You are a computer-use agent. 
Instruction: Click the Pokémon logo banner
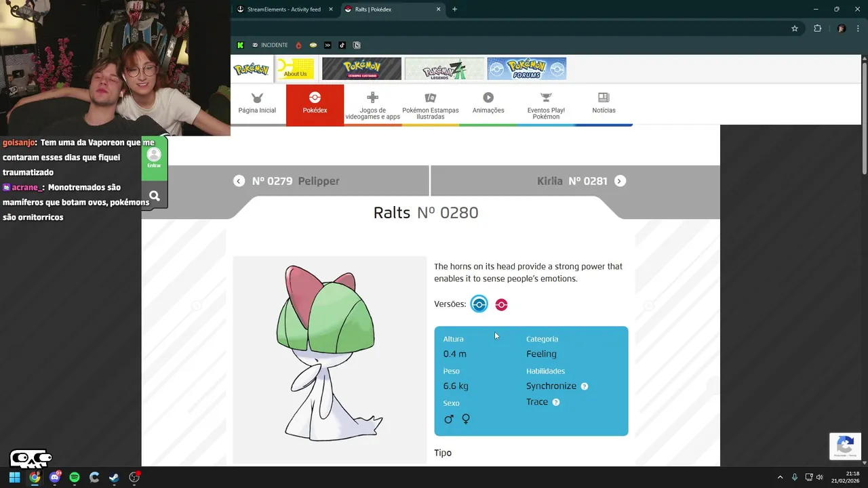point(251,68)
